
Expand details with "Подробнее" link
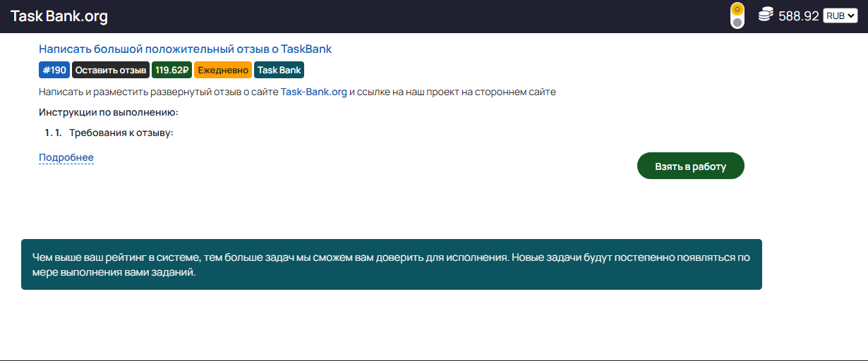(x=66, y=157)
